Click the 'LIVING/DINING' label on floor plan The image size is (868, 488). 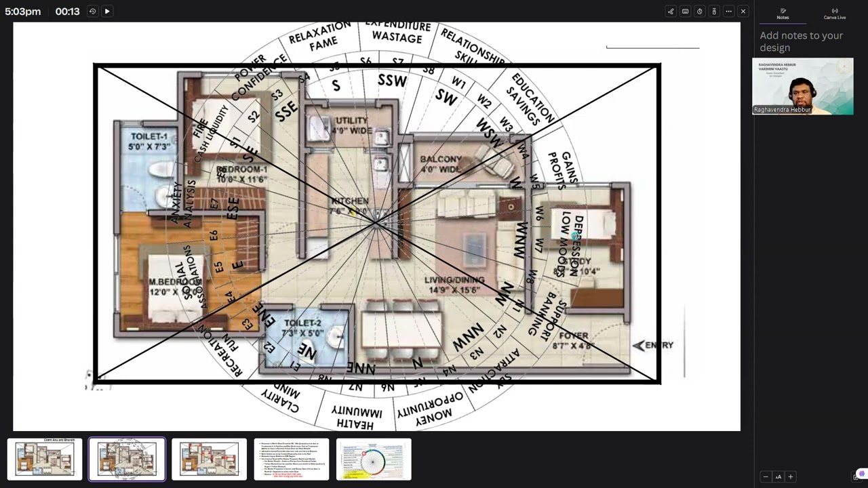tap(454, 280)
